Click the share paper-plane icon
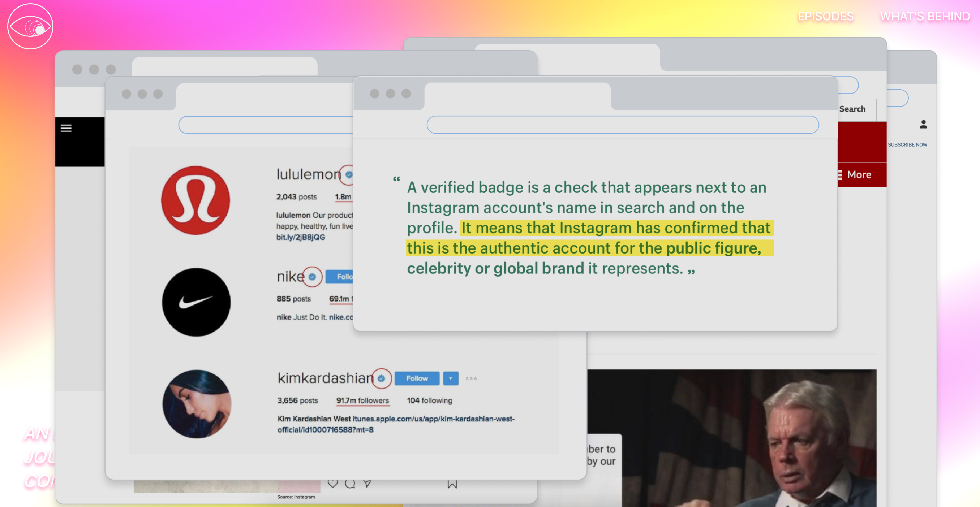 click(367, 484)
